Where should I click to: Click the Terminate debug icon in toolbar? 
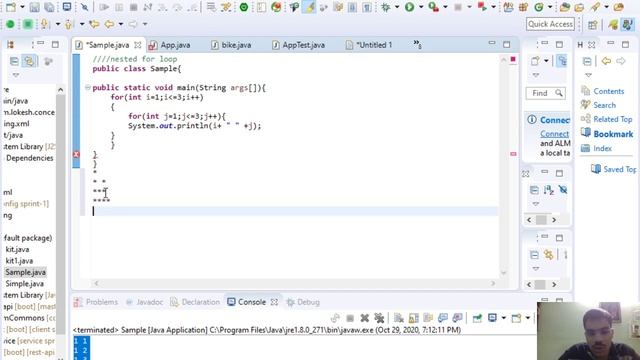tap(133, 7)
